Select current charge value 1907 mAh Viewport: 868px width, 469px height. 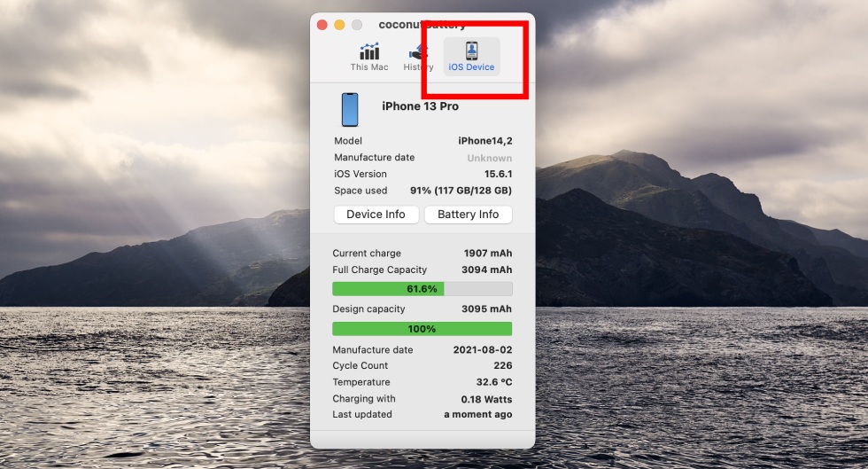click(488, 254)
